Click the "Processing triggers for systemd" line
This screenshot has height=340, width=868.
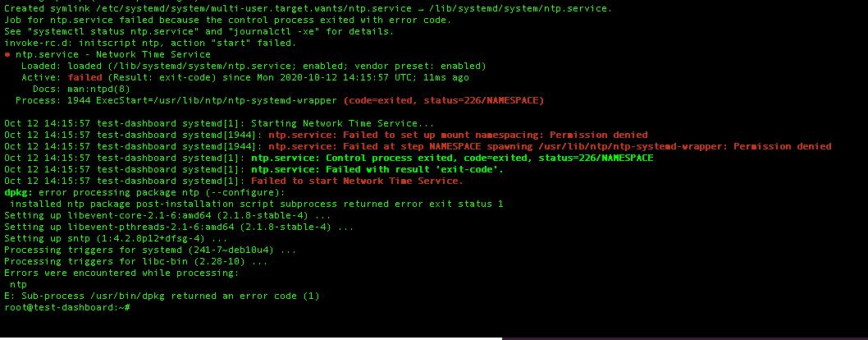click(x=150, y=250)
